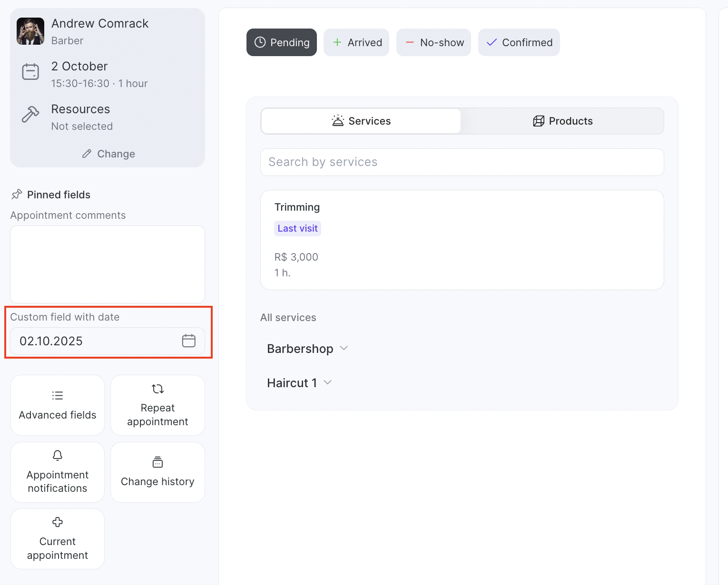This screenshot has width=728, height=585.
Task: Select the Trimming last visit service card
Action: pyautogui.click(x=462, y=240)
